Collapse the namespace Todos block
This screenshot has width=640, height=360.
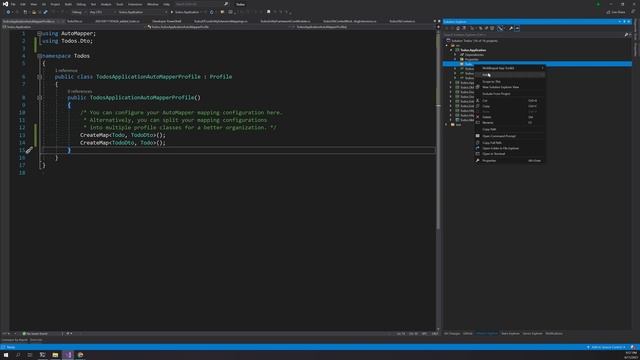tap(40, 56)
